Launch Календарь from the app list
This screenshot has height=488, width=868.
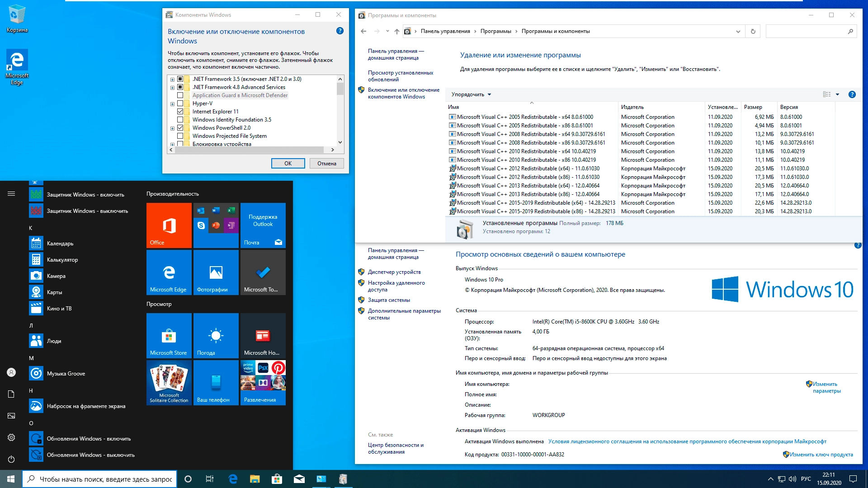[81, 243]
